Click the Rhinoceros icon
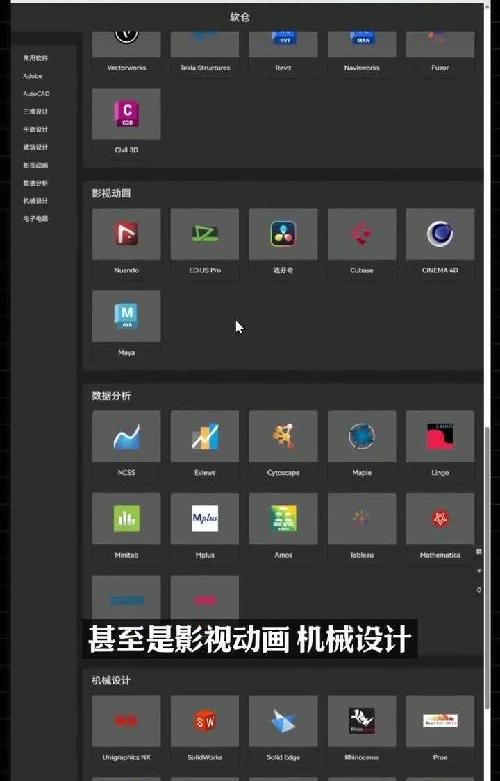 362,721
